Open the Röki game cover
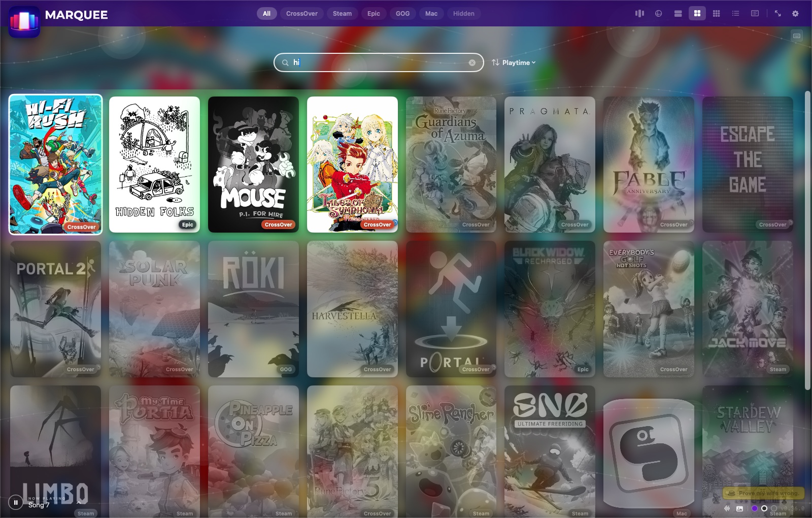The image size is (812, 518). click(253, 309)
